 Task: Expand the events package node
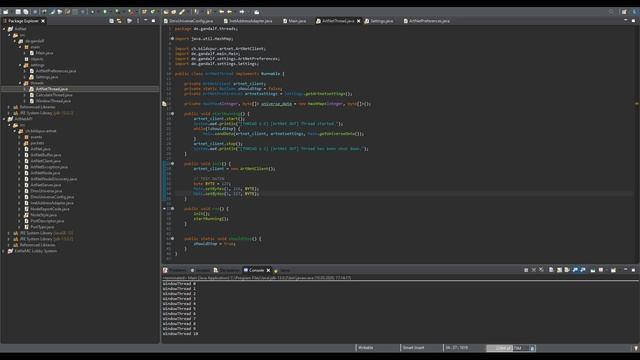(20, 137)
